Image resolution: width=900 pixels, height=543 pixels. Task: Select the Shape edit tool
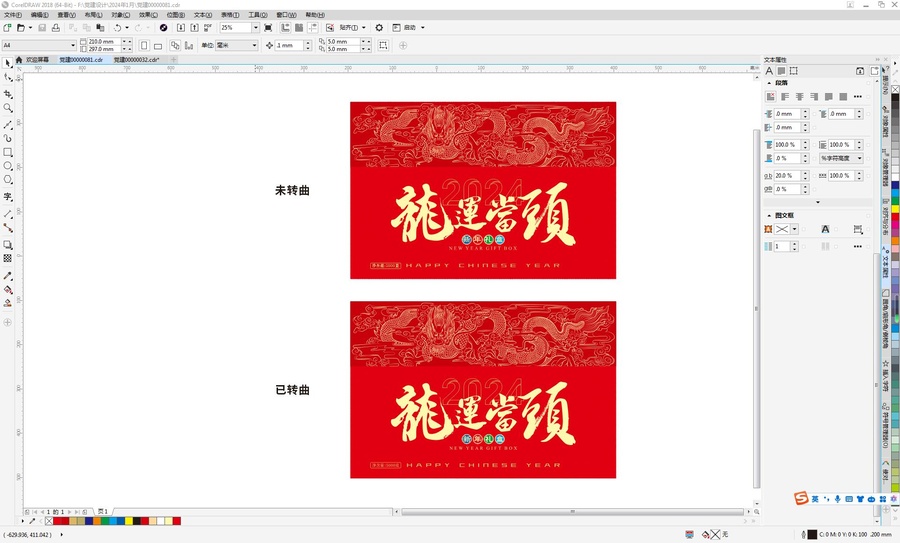[7, 77]
